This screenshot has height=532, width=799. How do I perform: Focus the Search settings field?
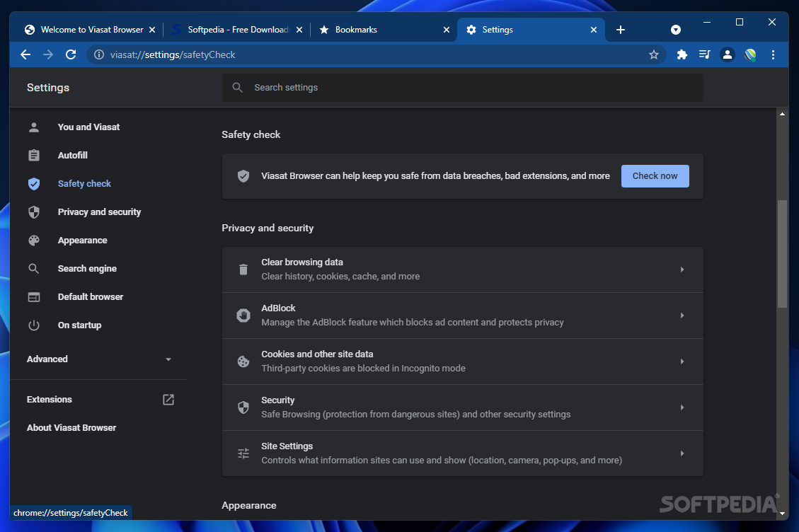(x=462, y=88)
